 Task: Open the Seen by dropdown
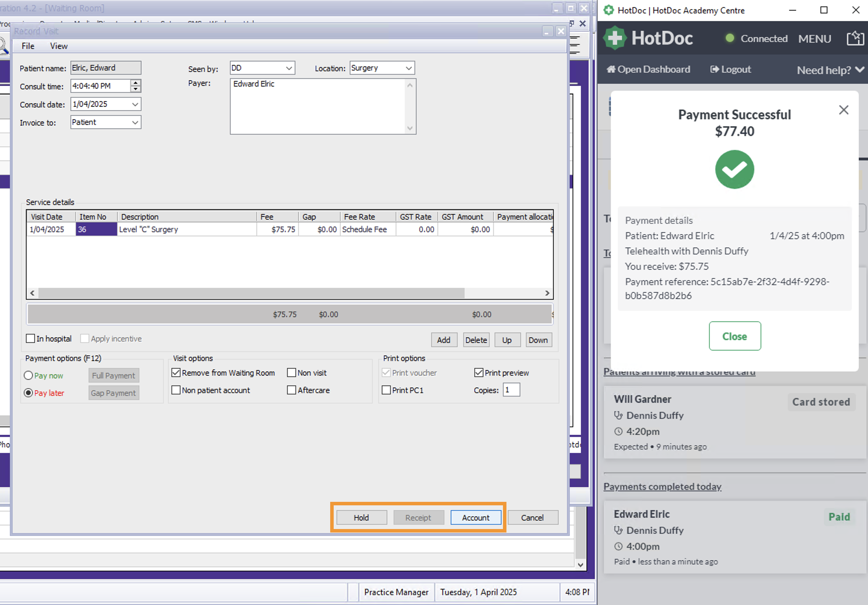[289, 68]
